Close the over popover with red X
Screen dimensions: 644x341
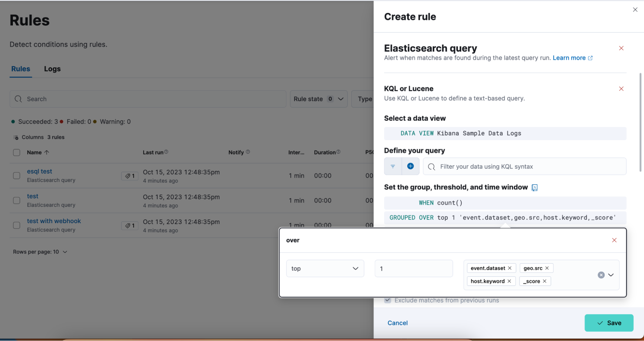[x=614, y=240]
